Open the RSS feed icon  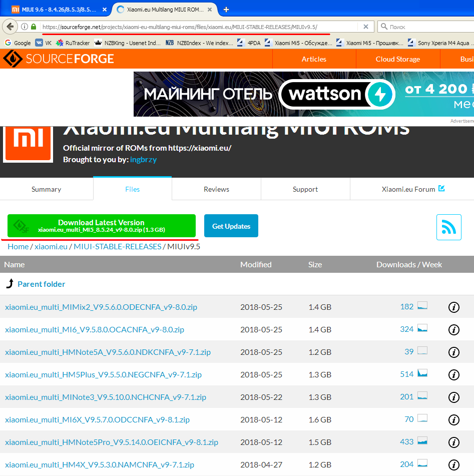coord(449,227)
